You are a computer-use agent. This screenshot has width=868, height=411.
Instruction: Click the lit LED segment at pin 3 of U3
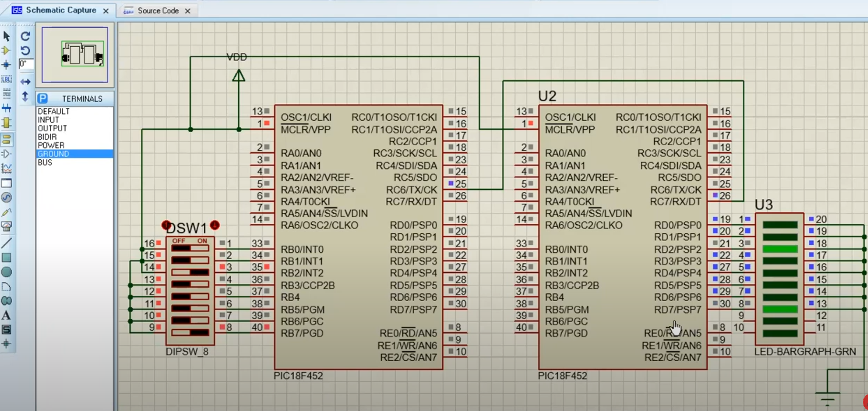tap(781, 249)
